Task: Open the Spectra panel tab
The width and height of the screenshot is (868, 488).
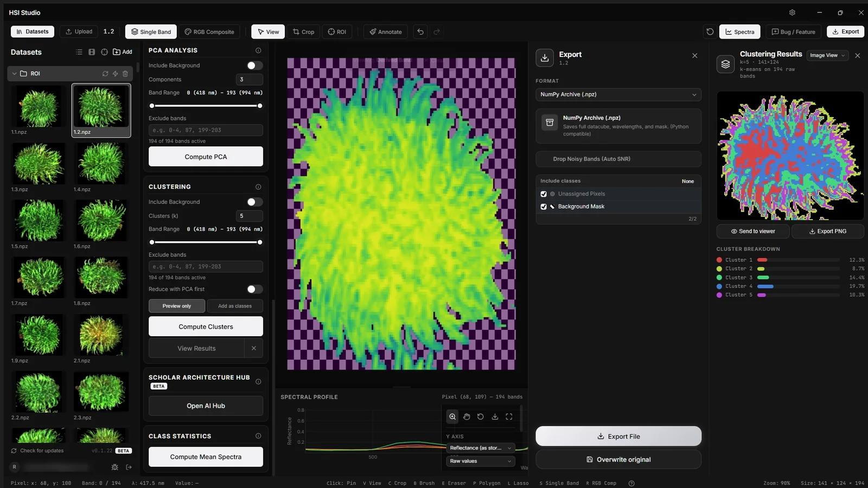Action: click(x=740, y=32)
